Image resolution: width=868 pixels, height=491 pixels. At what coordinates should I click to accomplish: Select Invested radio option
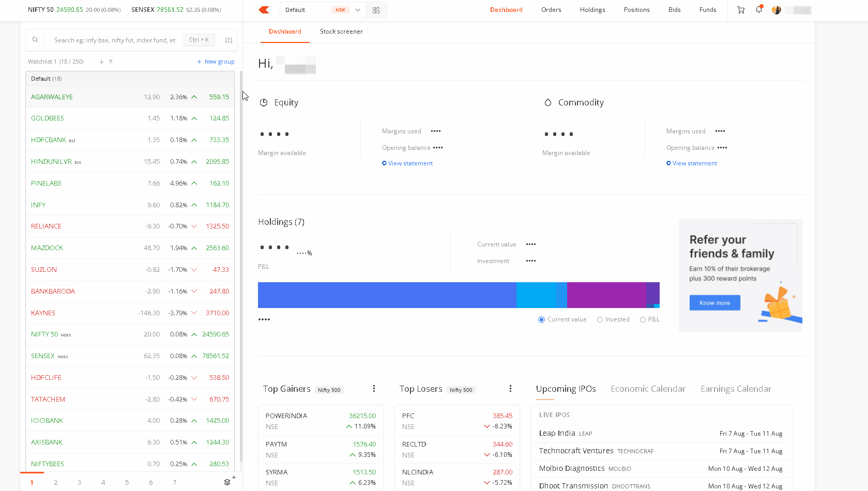(x=600, y=320)
